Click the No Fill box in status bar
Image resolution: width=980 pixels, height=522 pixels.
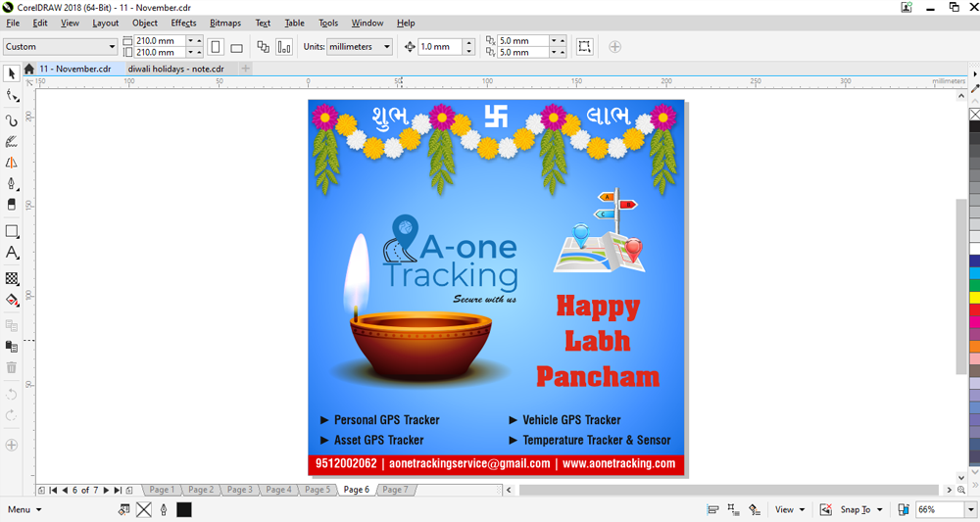[144, 510]
